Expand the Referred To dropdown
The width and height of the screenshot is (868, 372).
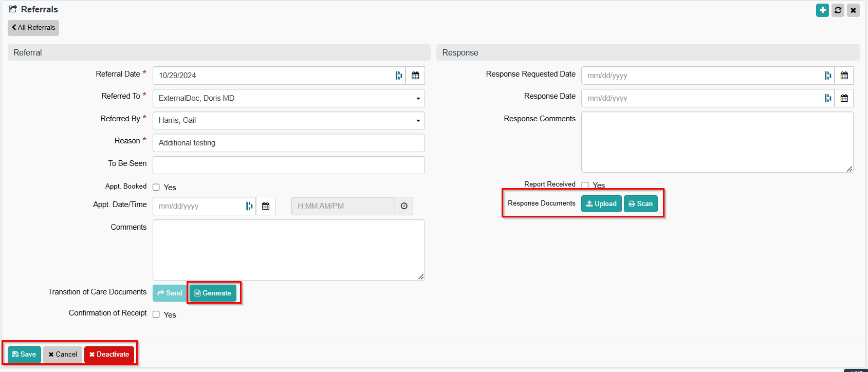[x=288, y=98]
